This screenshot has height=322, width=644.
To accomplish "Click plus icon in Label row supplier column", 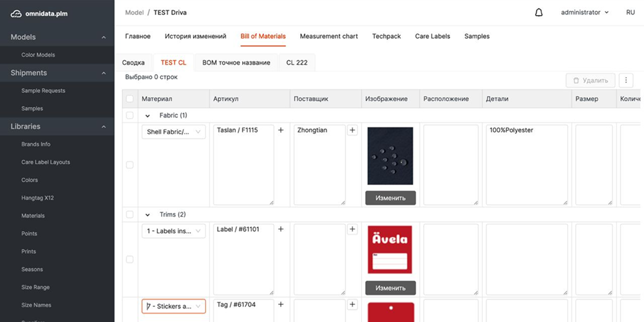I will click(x=352, y=229).
